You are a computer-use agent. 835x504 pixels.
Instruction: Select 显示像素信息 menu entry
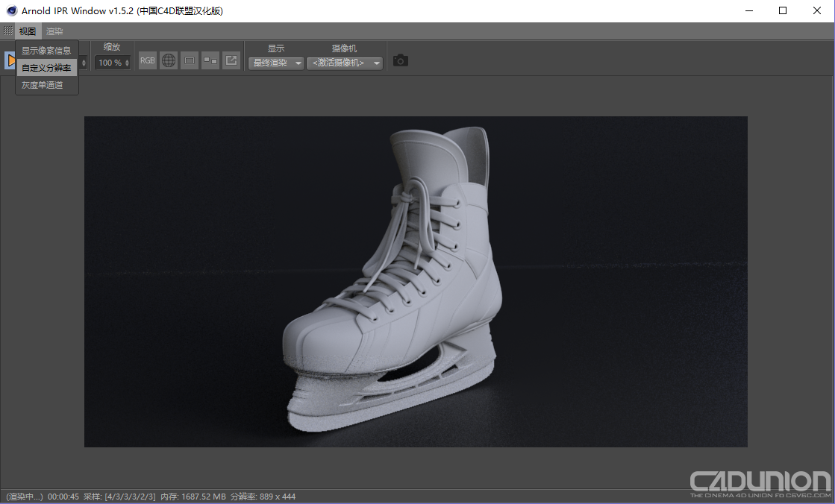(46, 51)
